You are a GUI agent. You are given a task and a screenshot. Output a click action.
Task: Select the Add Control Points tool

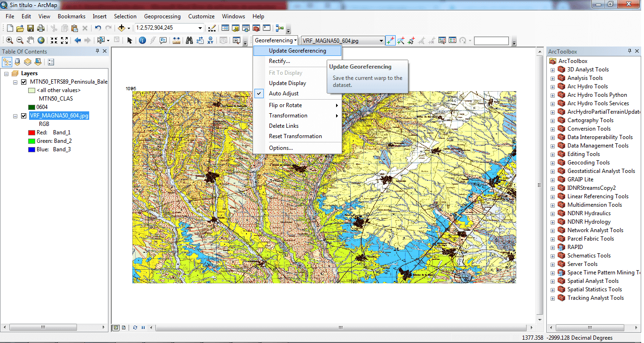tap(390, 41)
